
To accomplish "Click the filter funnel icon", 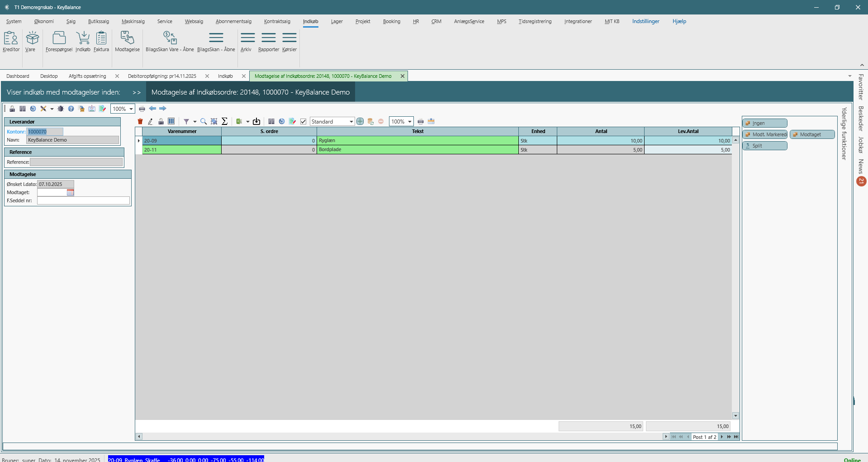I will point(186,121).
